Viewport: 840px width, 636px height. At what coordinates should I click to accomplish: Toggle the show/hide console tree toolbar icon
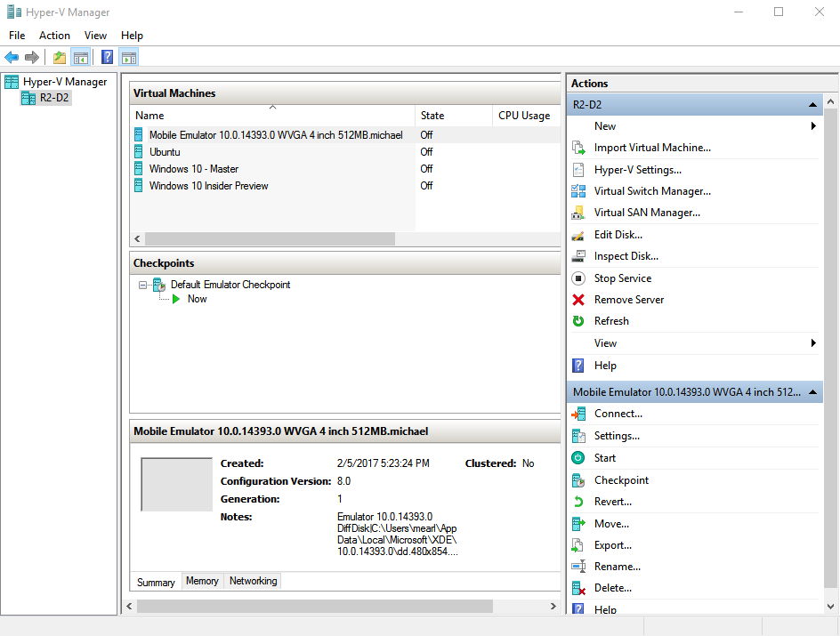[81, 57]
